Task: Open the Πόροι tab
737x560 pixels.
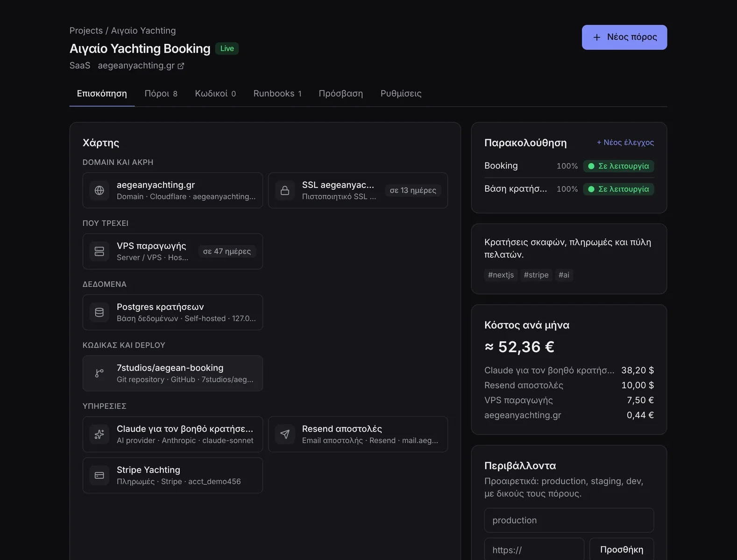Action: pyautogui.click(x=161, y=93)
